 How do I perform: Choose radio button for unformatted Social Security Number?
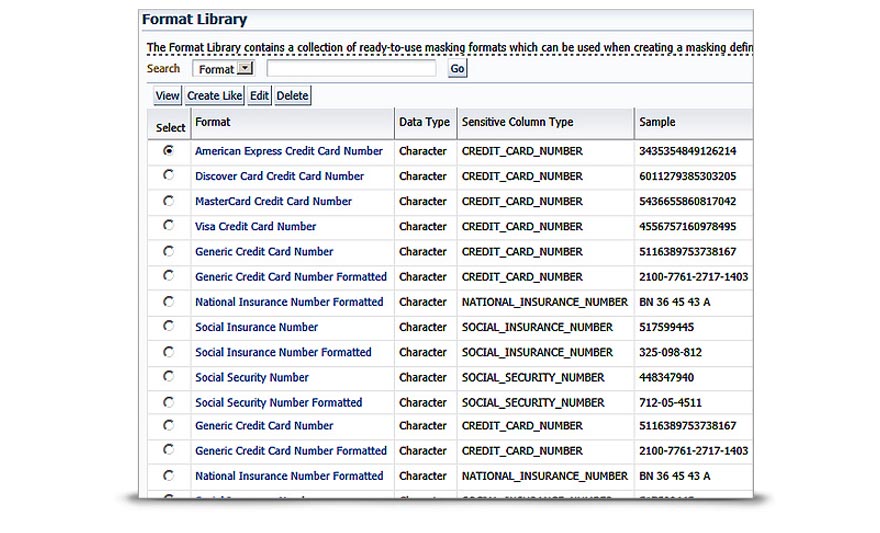(x=168, y=376)
